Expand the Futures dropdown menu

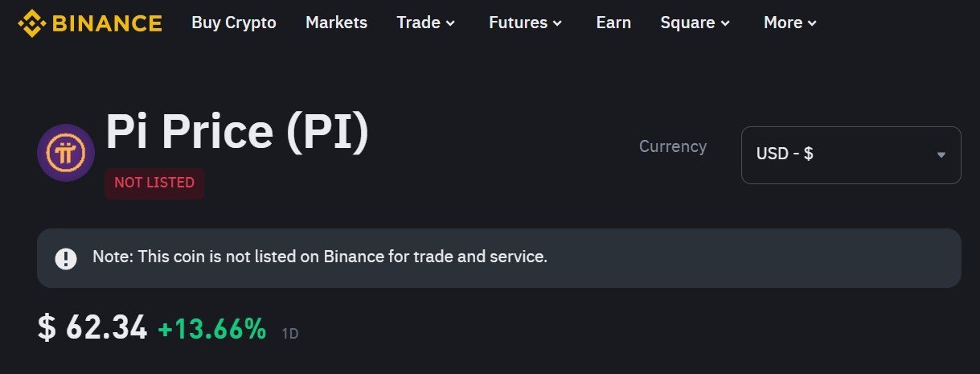point(526,23)
